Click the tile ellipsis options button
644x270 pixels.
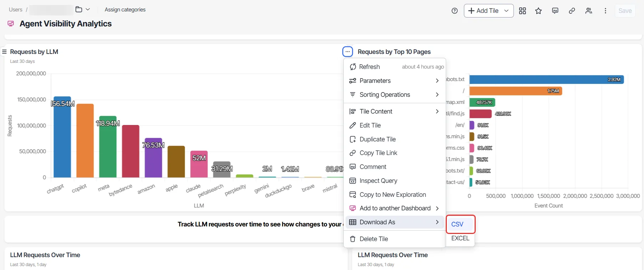[x=348, y=52]
